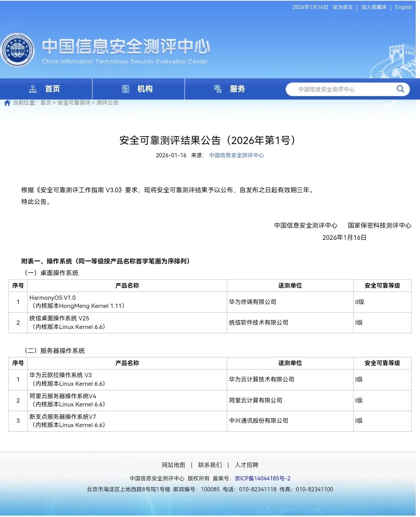Click the 首页 navigation icon
Image resolution: width=420 pixels, height=517 pixels.
[33, 89]
